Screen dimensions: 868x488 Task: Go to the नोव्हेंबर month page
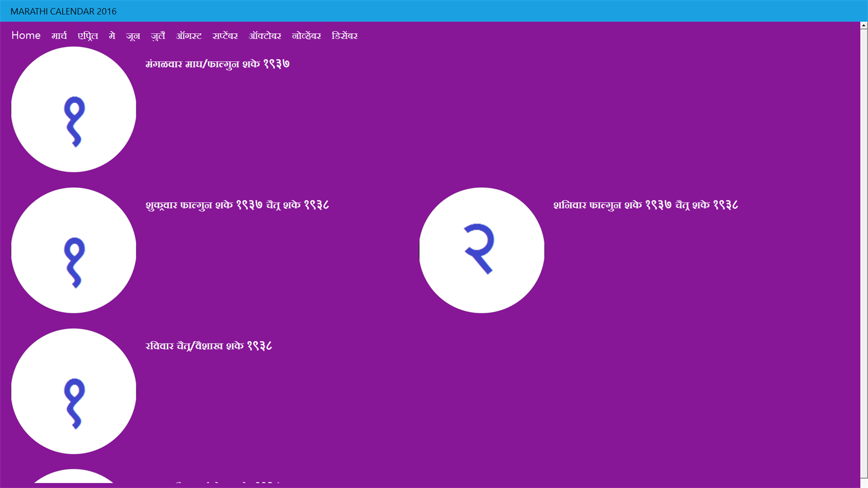(x=307, y=36)
